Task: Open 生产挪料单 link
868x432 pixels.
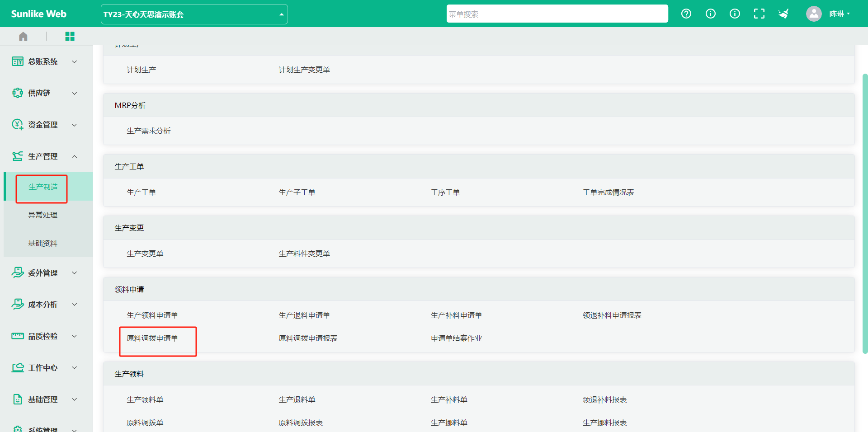Action: [x=449, y=423]
